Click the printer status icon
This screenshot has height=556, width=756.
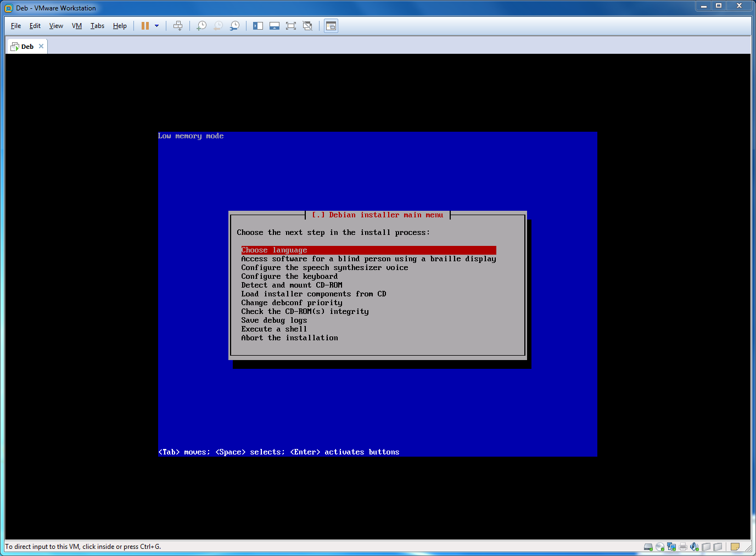683,547
